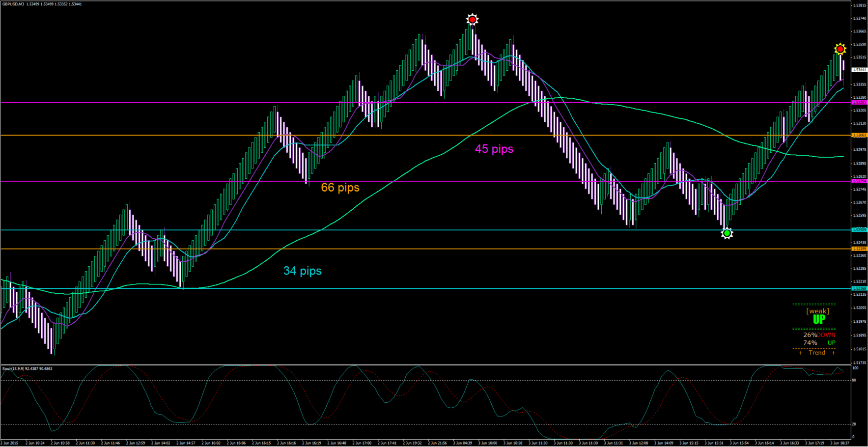Select the 26% DOWN trend reading
This screenshot has height=447, width=868.
click(x=819, y=335)
